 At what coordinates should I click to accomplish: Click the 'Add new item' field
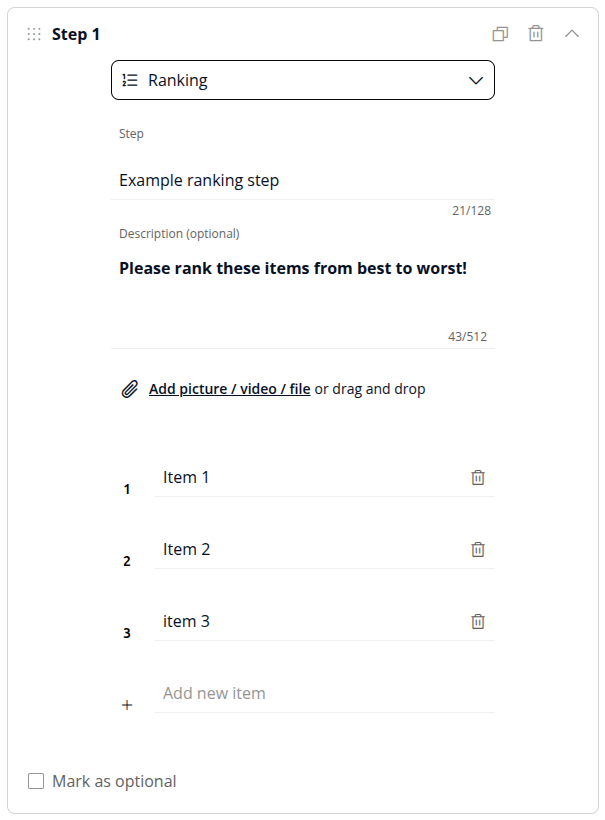(x=320, y=694)
